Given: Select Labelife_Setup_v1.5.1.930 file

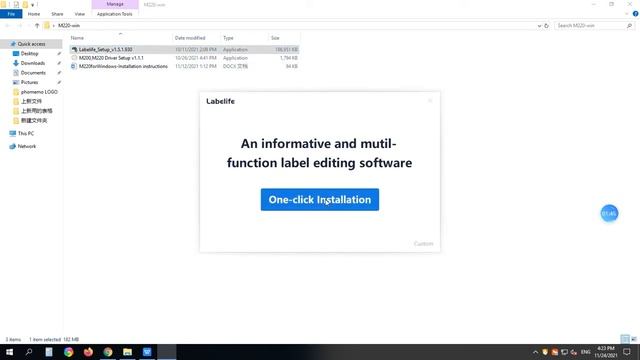Looking at the screenshot, I should tap(105, 49).
